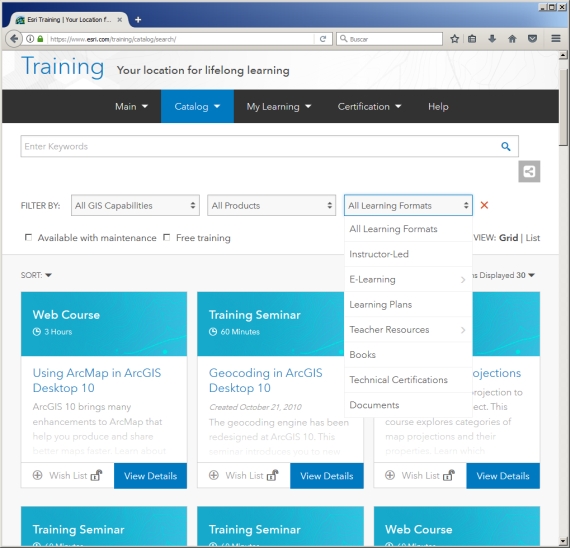Go back with the browser back arrow
This screenshot has width=570, height=548.
pyautogui.click(x=13, y=39)
